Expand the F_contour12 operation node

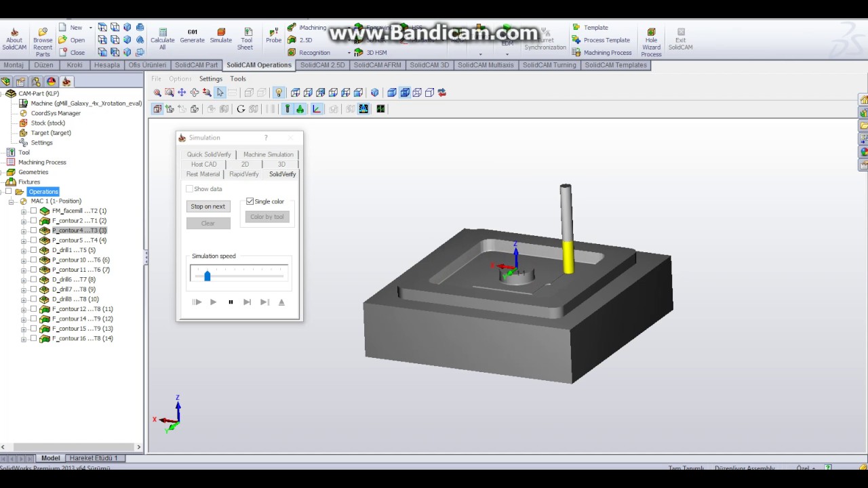24,309
